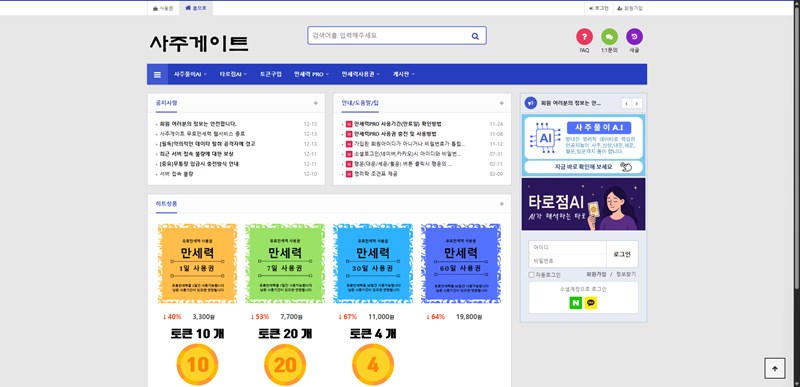Image resolution: width=800 pixels, height=387 pixels.
Task: Open the 만세력 60일 사용권 purple card
Action: 461,264
